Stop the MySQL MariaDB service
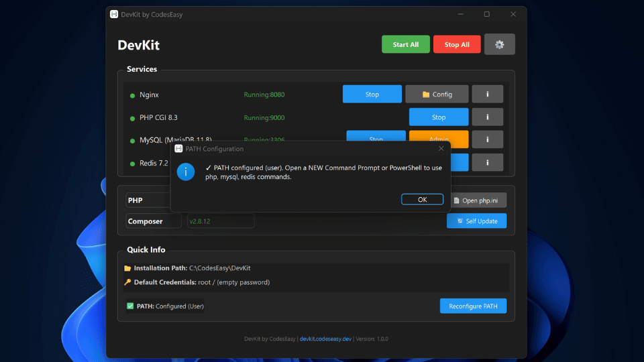Screen dimensions: 644x362 pos(376,136)
